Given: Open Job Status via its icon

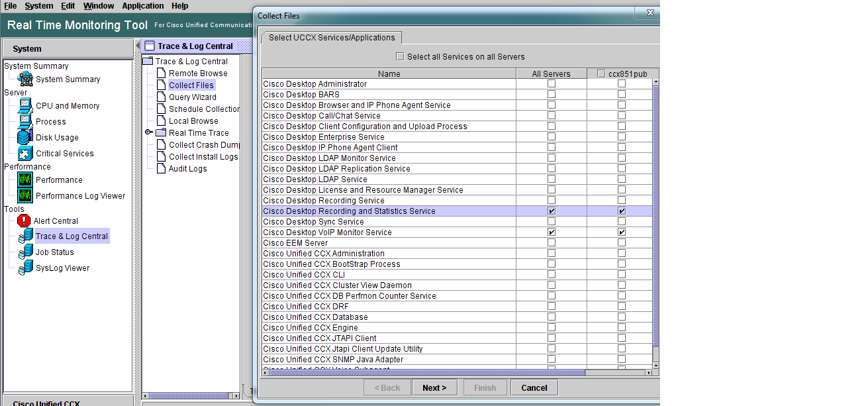Looking at the screenshot, I should [26, 252].
